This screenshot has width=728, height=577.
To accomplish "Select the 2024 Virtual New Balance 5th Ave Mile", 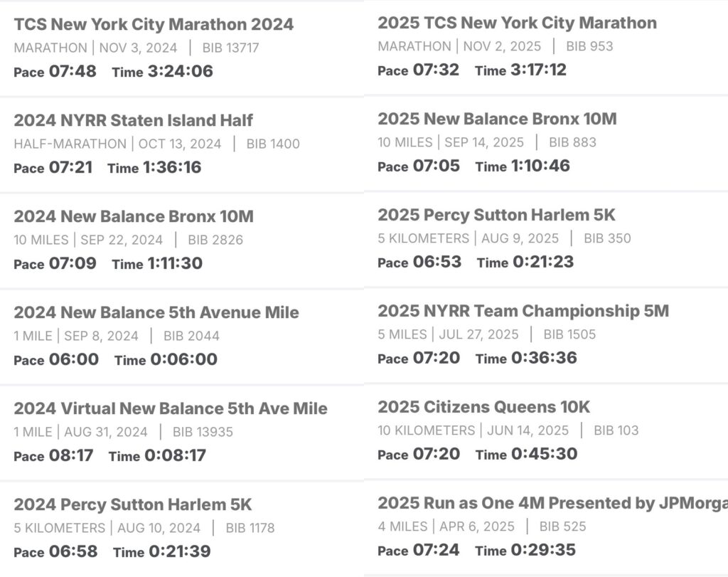I will [x=171, y=408].
